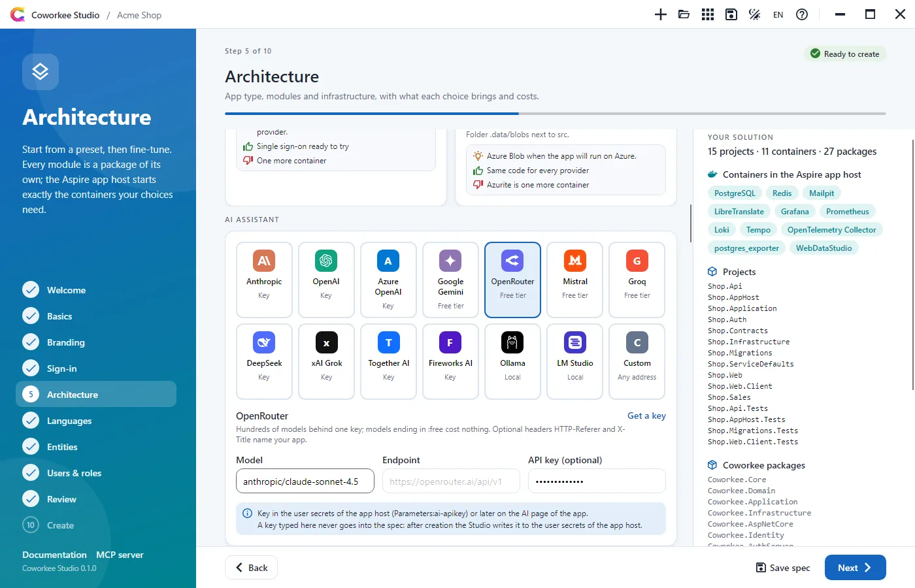915x588 pixels.
Task: Select the OpenAI provider card
Action: [326, 280]
